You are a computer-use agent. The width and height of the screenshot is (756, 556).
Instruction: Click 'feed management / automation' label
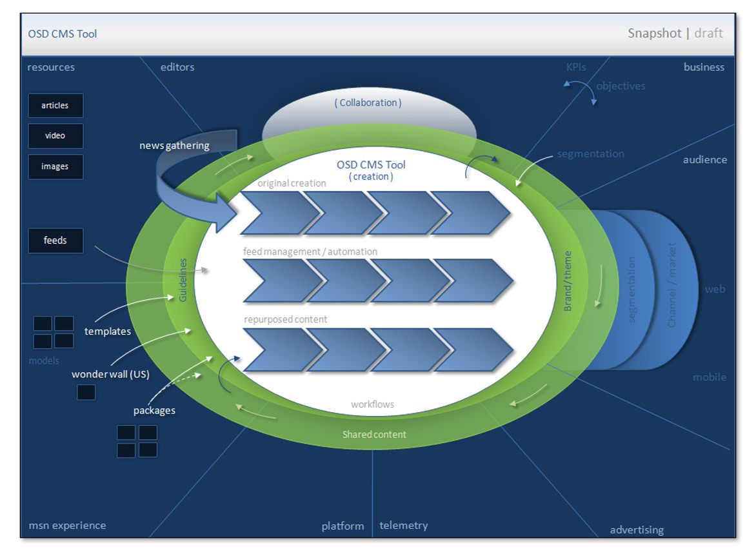(x=310, y=252)
